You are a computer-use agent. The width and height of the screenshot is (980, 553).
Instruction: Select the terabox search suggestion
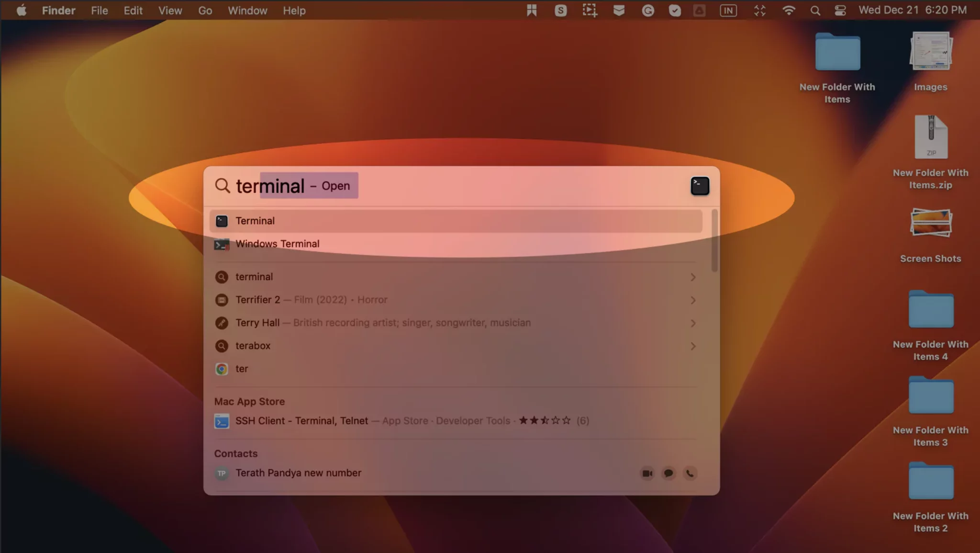click(x=456, y=346)
